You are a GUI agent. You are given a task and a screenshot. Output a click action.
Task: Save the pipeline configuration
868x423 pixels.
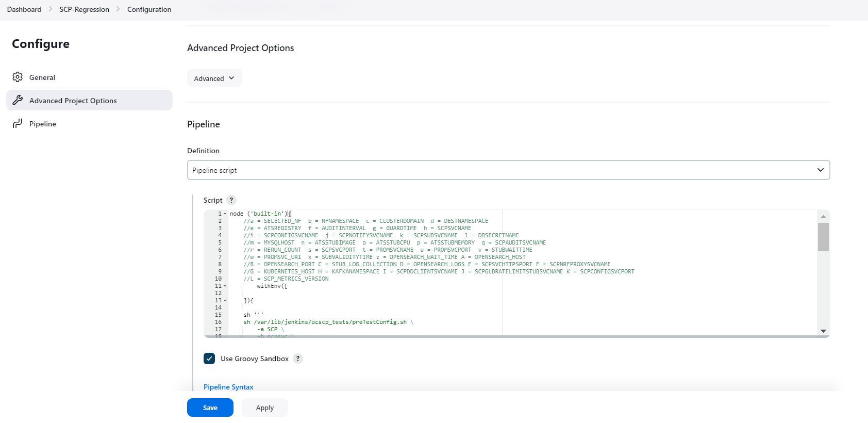(210, 408)
